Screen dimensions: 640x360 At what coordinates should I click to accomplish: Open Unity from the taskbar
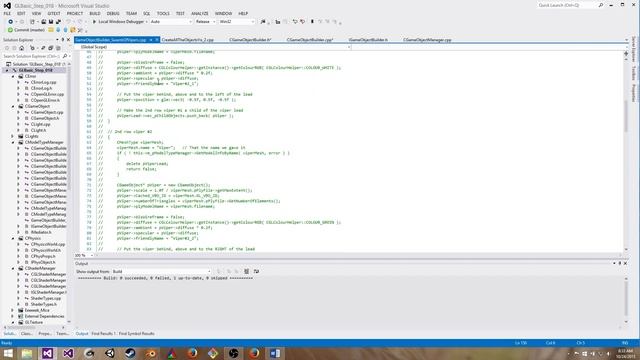(110, 353)
